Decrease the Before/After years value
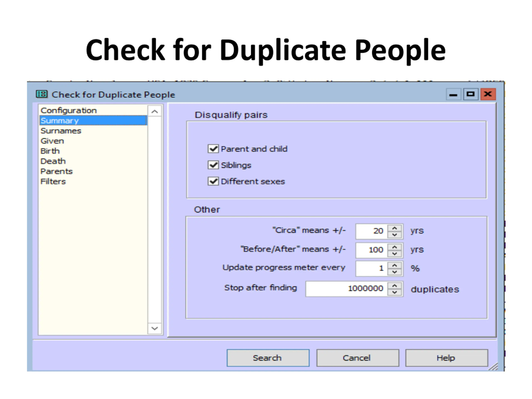Screen dimensions: 532x399 pos(394,254)
